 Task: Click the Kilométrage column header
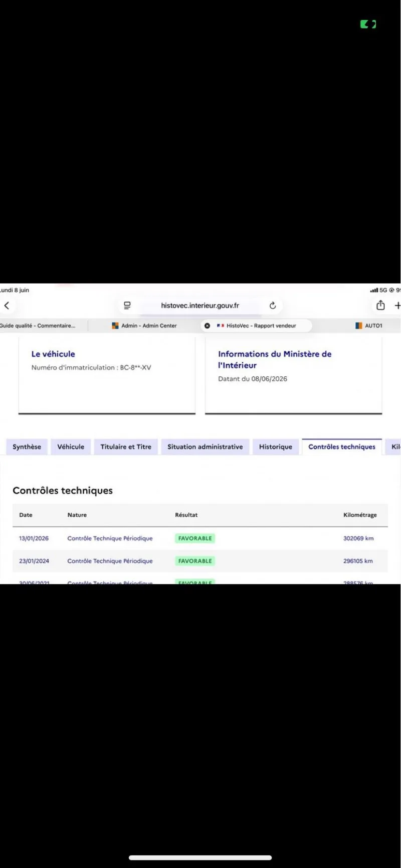coord(360,515)
